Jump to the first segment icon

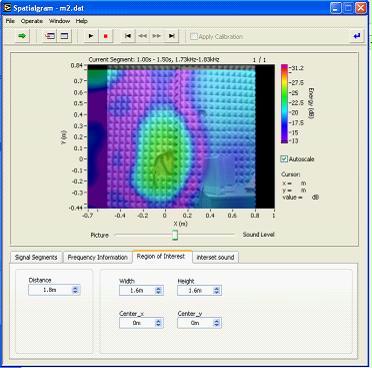coord(128,36)
